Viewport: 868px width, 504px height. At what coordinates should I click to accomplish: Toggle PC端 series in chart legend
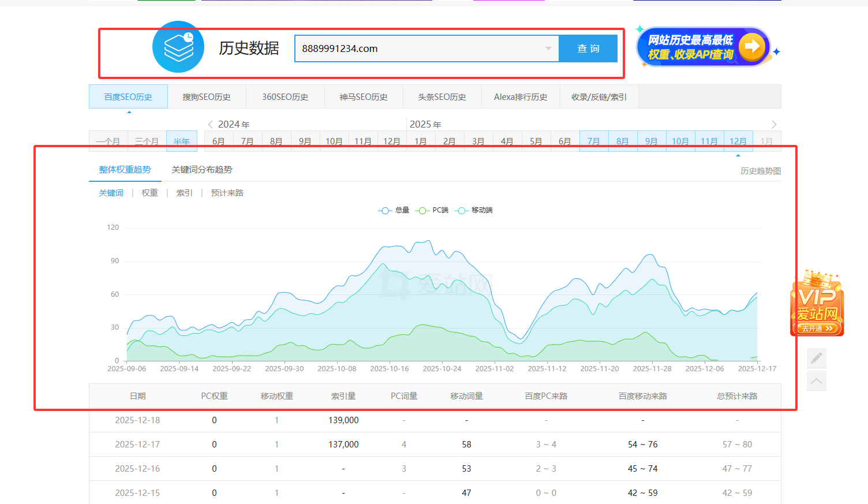tap(432, 210)
